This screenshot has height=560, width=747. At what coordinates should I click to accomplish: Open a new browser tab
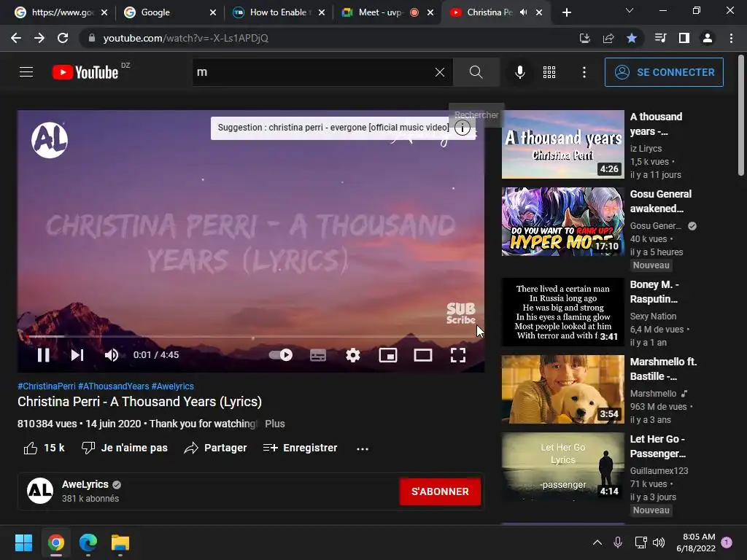coord(566,12)
